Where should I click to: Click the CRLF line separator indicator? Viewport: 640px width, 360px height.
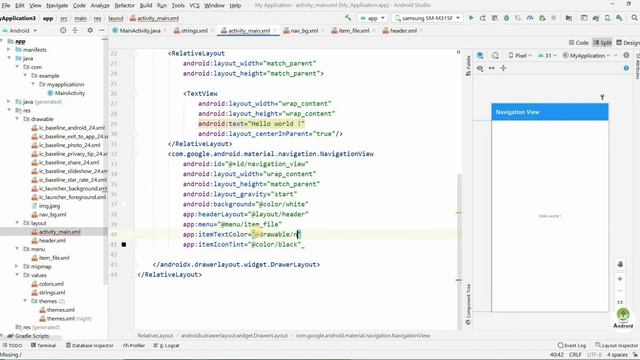point(575,355)
